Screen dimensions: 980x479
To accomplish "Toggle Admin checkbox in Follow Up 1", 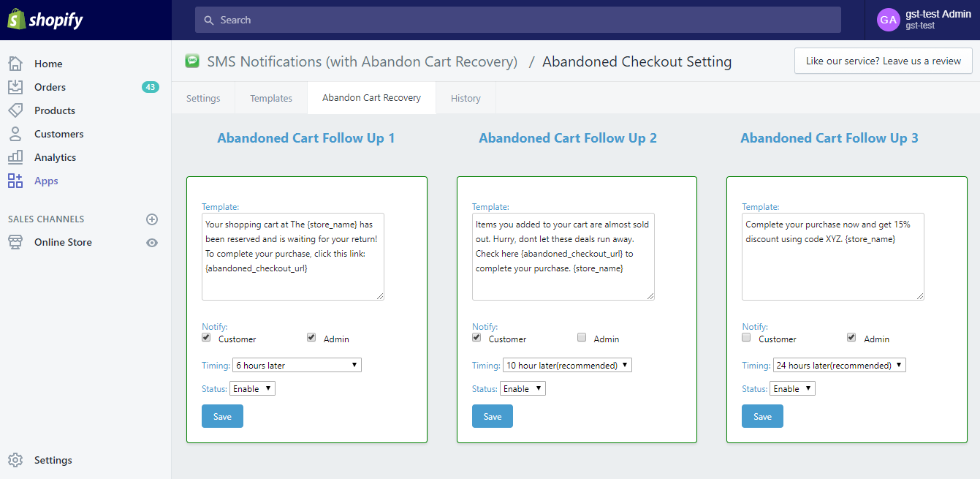I will tap(311, 338).
